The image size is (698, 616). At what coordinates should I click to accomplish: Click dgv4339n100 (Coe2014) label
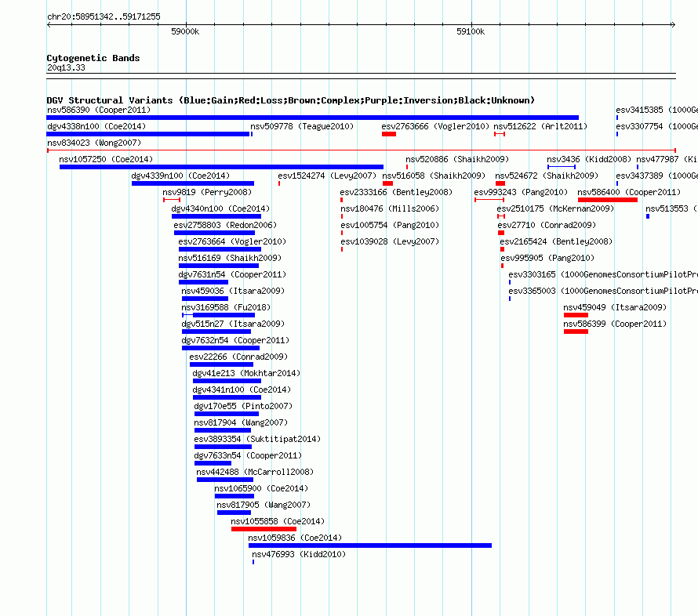pyautogui.click(x=180, y=176)
